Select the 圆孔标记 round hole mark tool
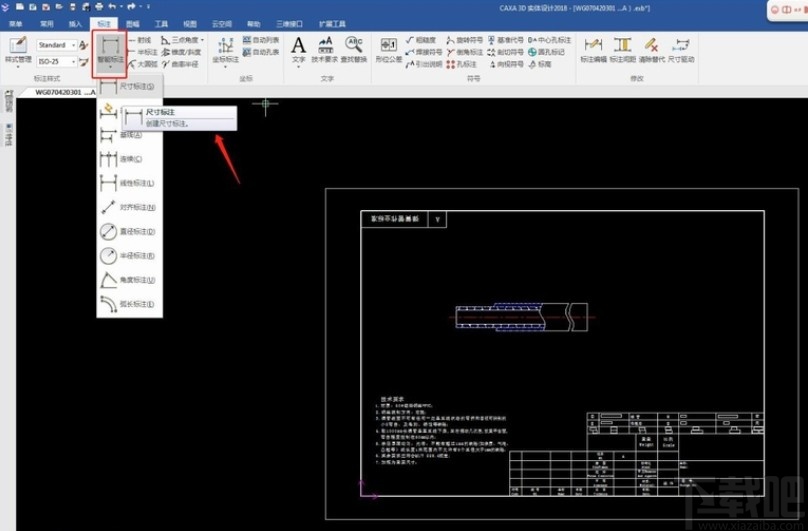Viewport: 808px width, 531px height. click(x=546, y=52)
